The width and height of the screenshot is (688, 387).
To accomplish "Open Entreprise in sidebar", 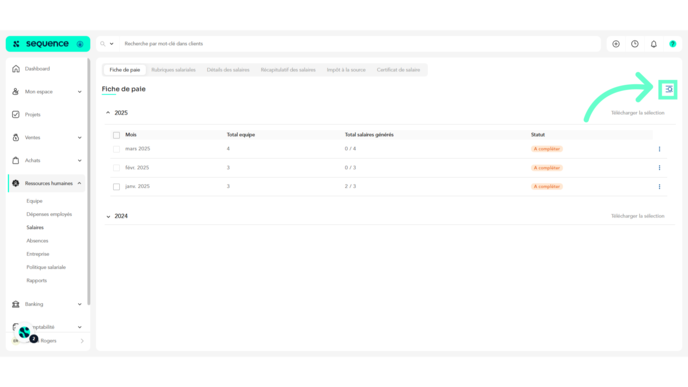I will click(x=38, y=254).
